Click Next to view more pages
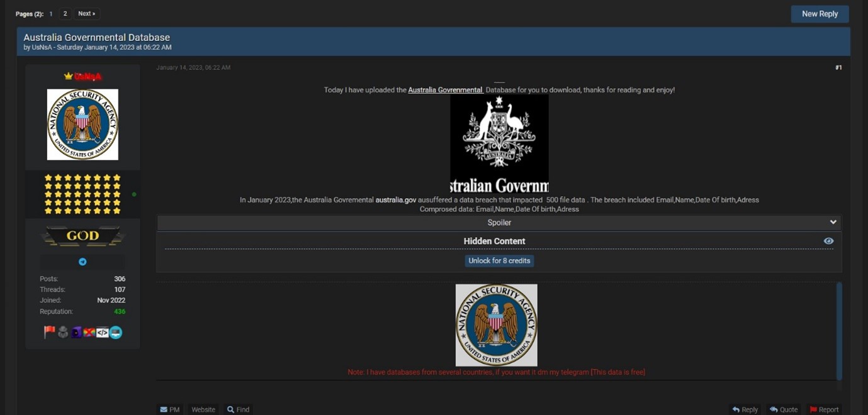 pos(86,13)
